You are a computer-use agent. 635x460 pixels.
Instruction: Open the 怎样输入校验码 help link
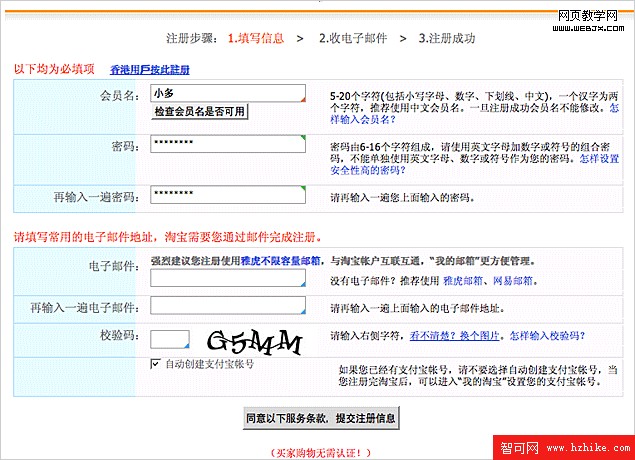coord(546,337)
